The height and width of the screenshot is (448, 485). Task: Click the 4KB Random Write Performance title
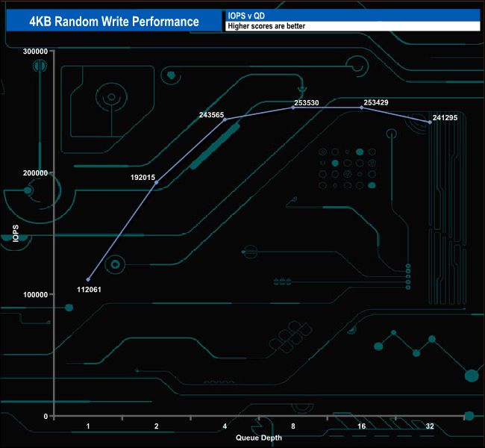(x=114, y=22)
